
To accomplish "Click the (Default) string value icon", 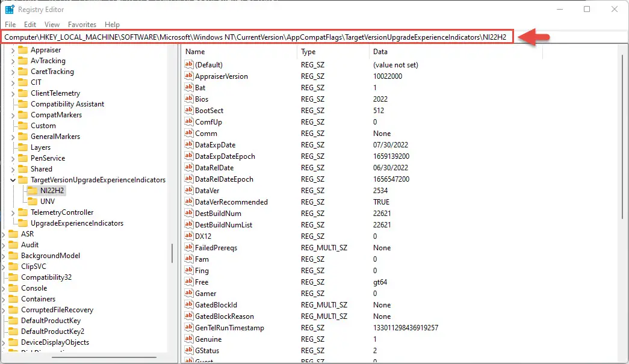I will (189, 64).
